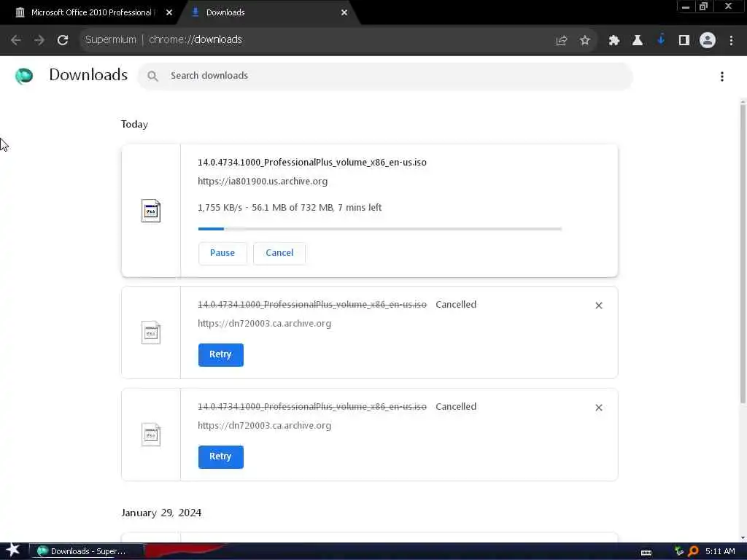Go back with the browser back arrow
The image size is (747, 560).
click(16, 40)
